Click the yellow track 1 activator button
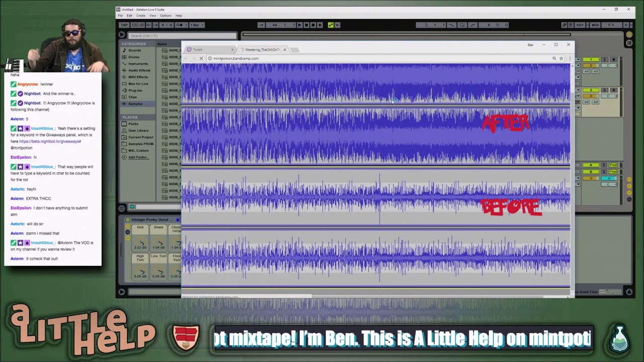 click(x=591, y=59)
